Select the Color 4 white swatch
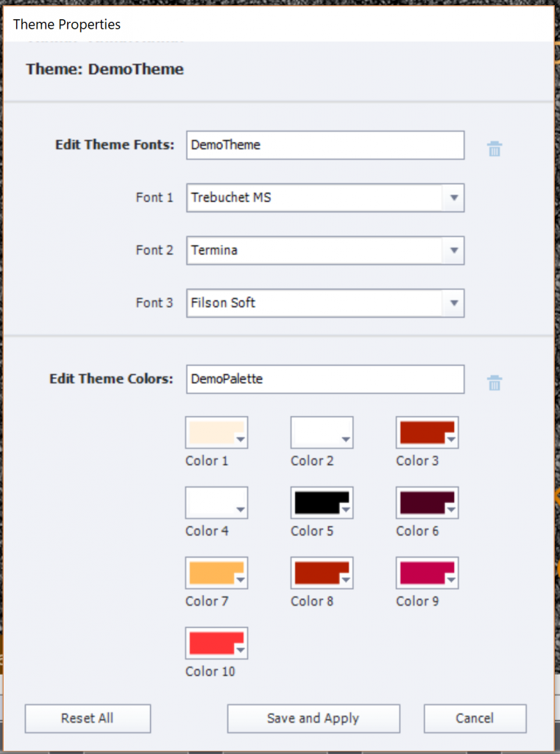The width and height of the screenshot is (560, 754). pos(216,502)
